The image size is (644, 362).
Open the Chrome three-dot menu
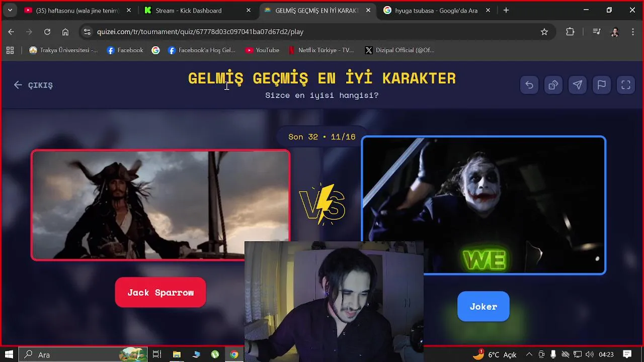633,32
